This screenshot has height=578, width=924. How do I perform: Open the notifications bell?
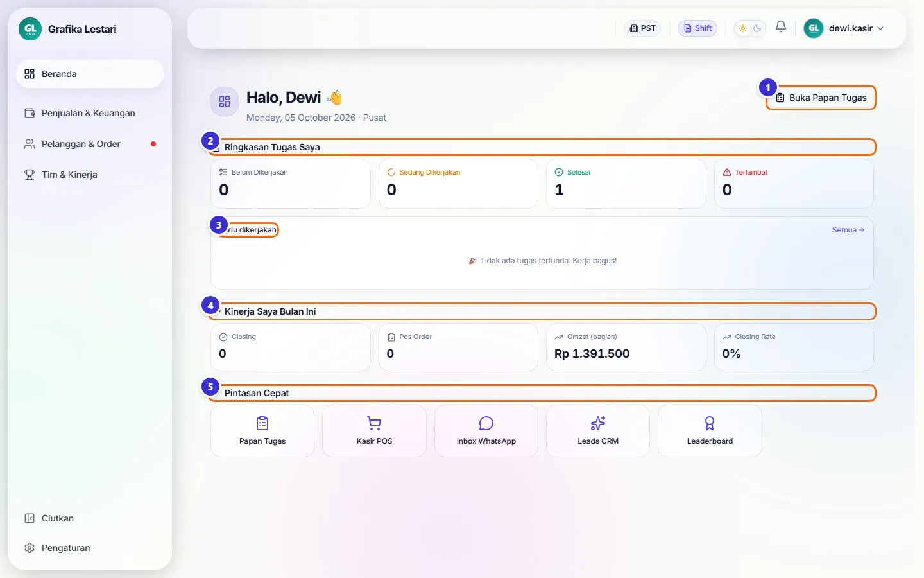pos(781,27)
